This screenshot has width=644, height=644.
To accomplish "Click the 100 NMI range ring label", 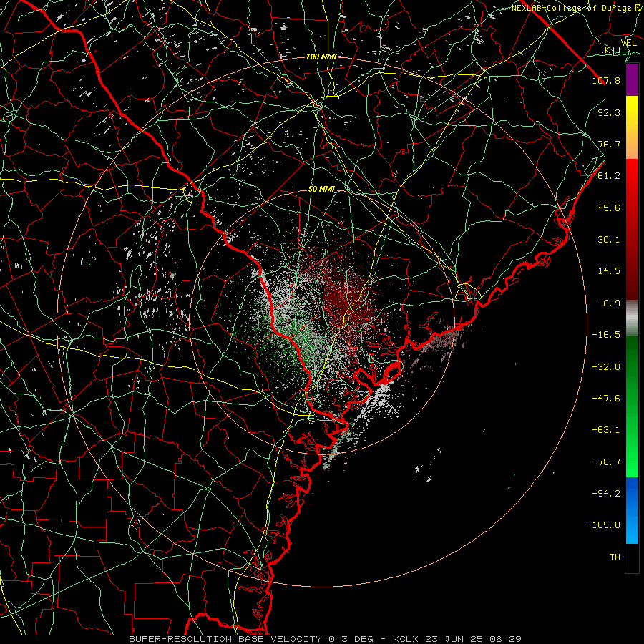I will coord(321,57).
